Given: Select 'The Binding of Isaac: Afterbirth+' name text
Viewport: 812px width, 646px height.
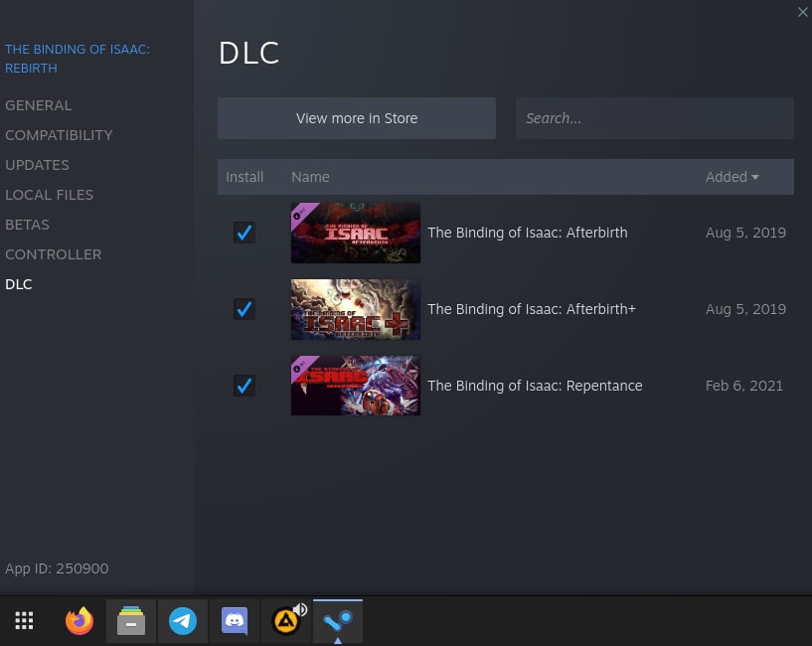Looking at the screenshot, I should [x=532, y=309].
